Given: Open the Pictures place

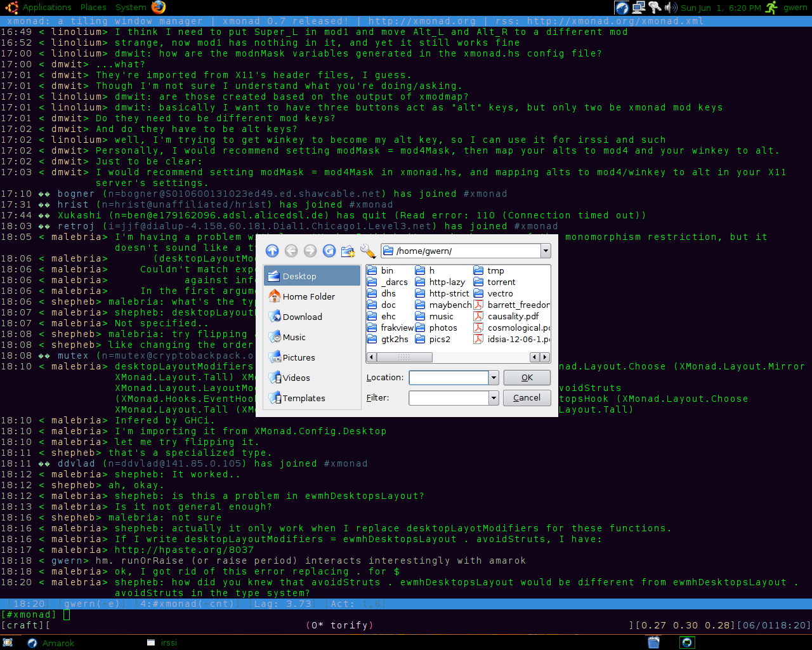Looking at the screenshot, I should click(x=312, y=357).
